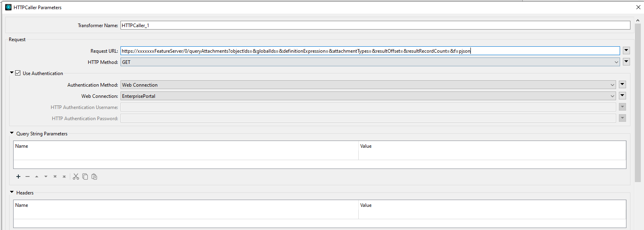Viewport: 644px width, 230px height.
Task: Open Request URL attribute options arrow
Action: pos(626,50)
